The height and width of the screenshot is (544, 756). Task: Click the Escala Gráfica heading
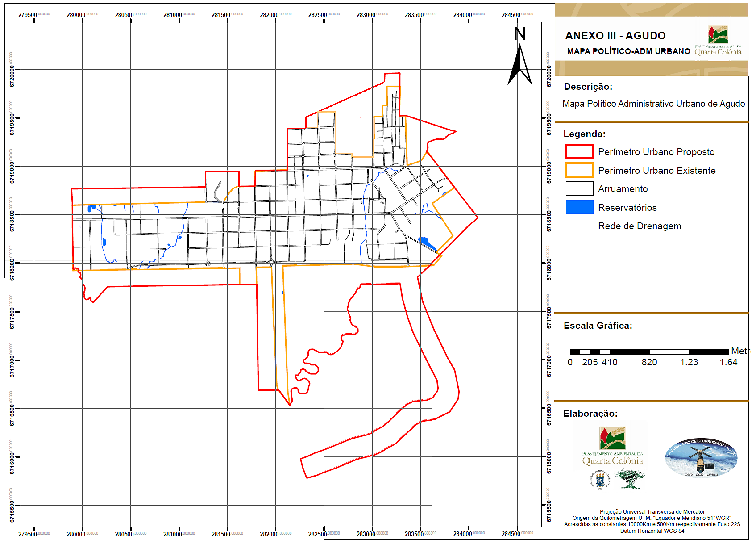pos(598,326)
